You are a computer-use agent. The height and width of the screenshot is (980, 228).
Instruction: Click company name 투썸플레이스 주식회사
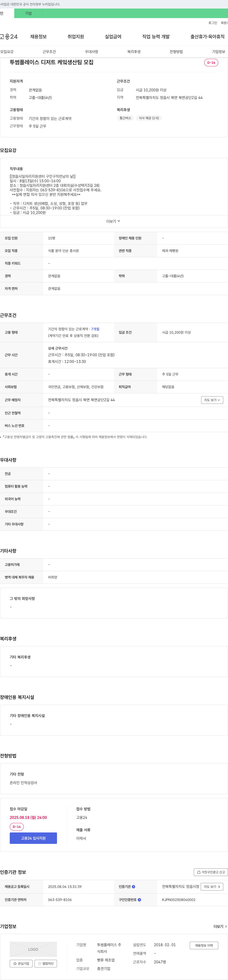[x=109, y=948]
